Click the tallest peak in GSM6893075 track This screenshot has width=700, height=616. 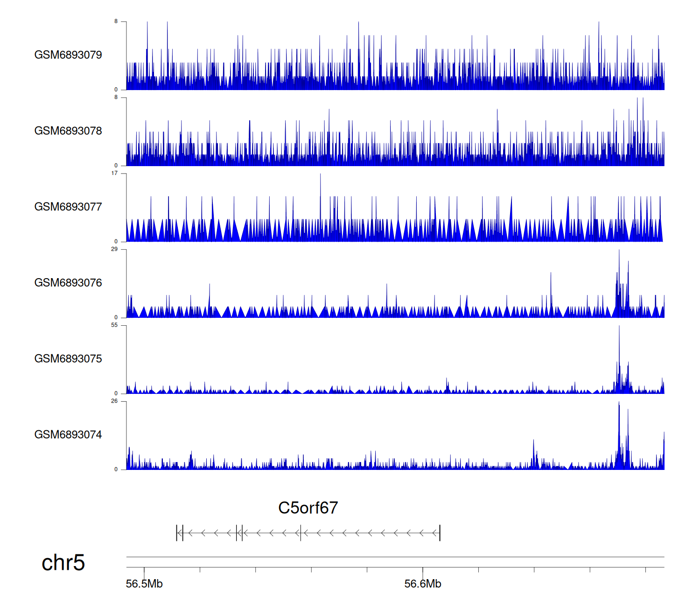(x=619, y=328)
